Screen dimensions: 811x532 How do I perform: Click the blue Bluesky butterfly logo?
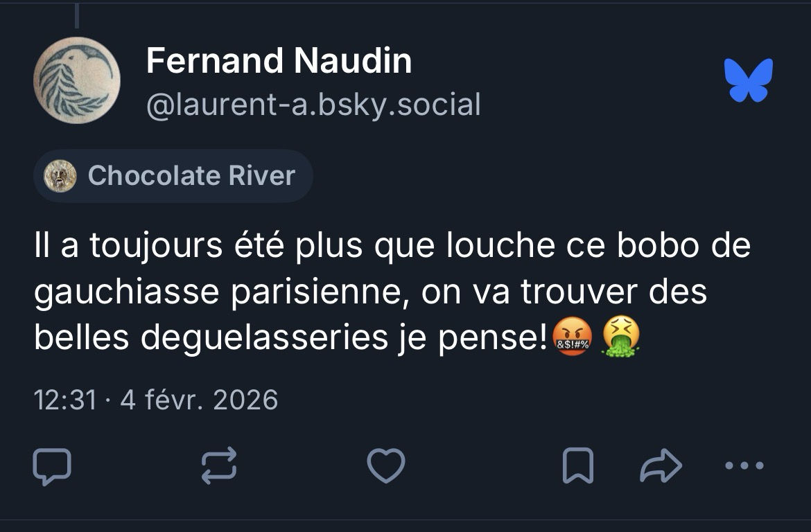pos(748,80)
